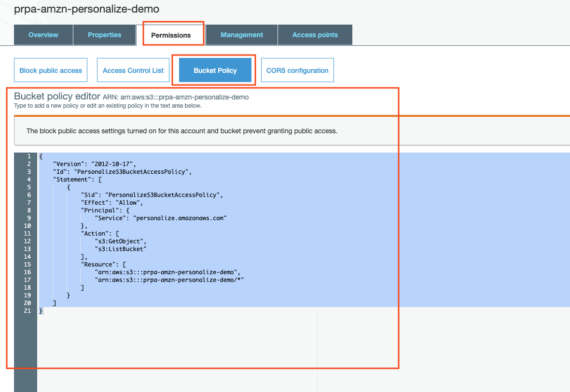The width and height of the screenshot is (570, 392).
Task: Open the Overview tab
Action: click(43, 35)
